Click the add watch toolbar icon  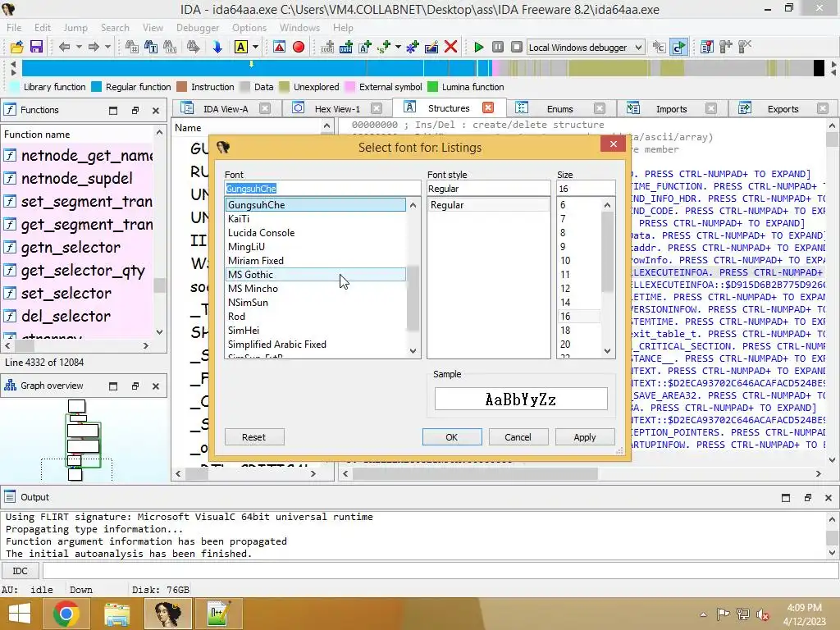click(x=726, y=47)
